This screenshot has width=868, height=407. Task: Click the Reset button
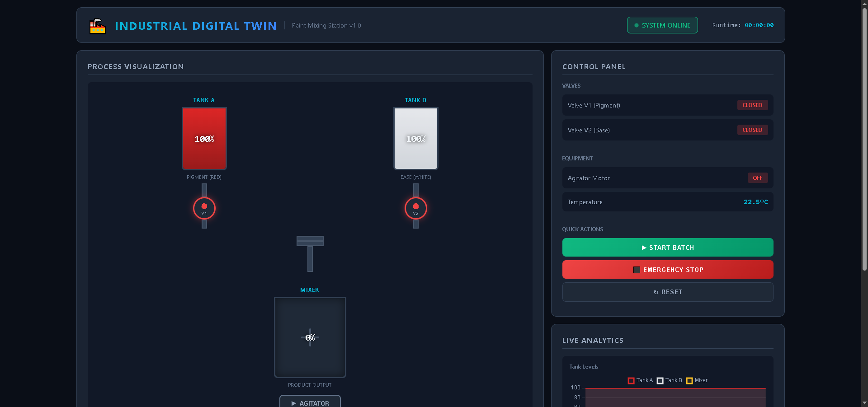tap(668, 292)
